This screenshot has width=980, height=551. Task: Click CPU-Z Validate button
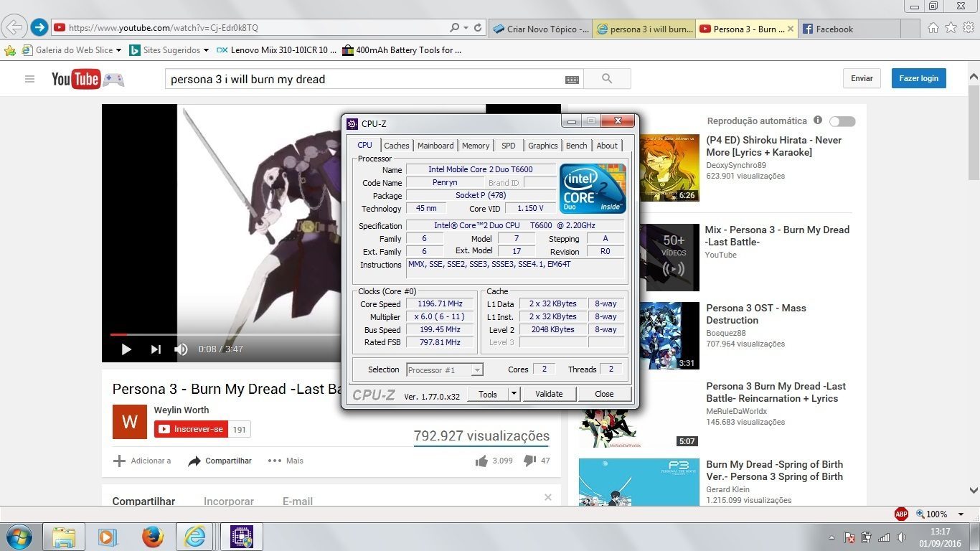pos(549,394)
